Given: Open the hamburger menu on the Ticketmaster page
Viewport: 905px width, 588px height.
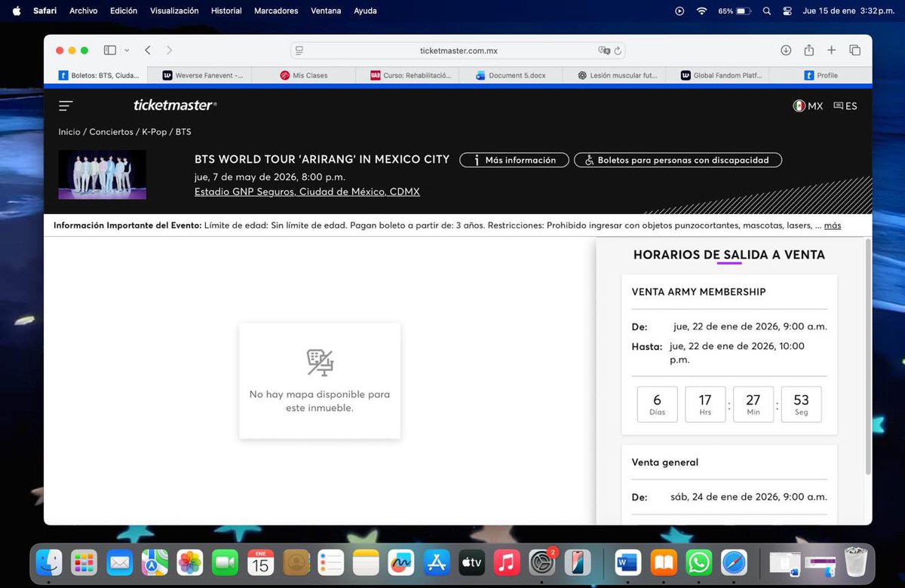Looking at the screenshot, I should [66, 106].
